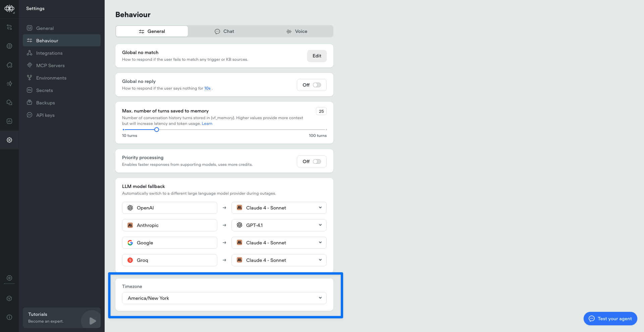Open API keys settings
The width and height of the screenshot is (644, 332).
click(62, 115)
